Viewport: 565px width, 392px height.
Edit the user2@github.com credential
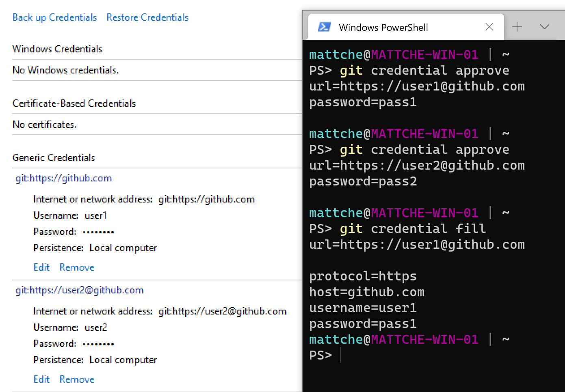tap(41, 379)
